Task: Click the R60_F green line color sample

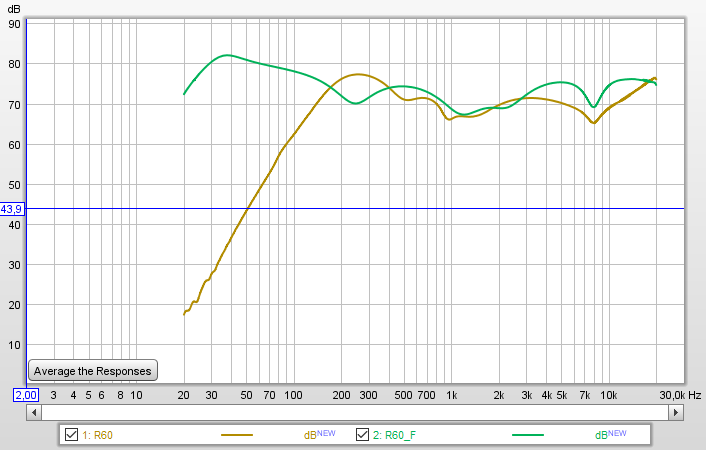Action: 528,435
